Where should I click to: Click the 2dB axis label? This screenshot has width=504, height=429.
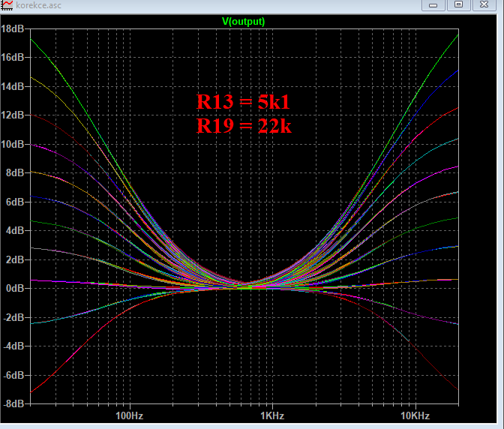tap(15, 259)
